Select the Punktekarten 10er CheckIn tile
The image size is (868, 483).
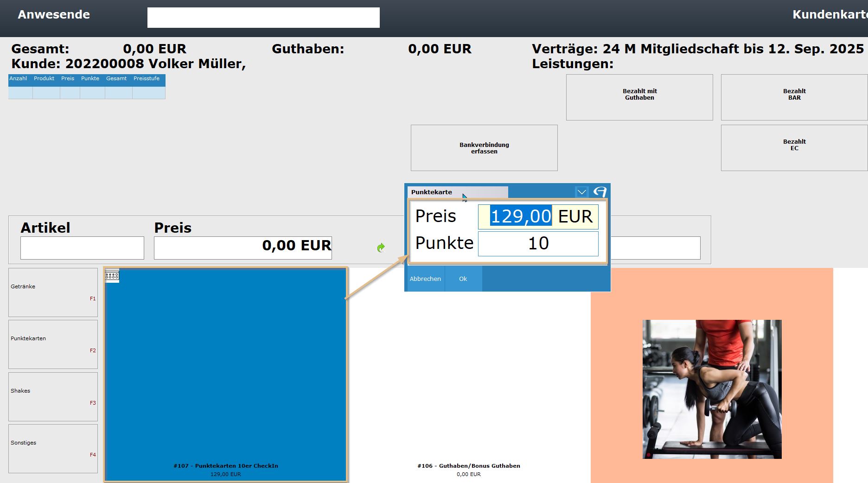(x=226, y=375)
